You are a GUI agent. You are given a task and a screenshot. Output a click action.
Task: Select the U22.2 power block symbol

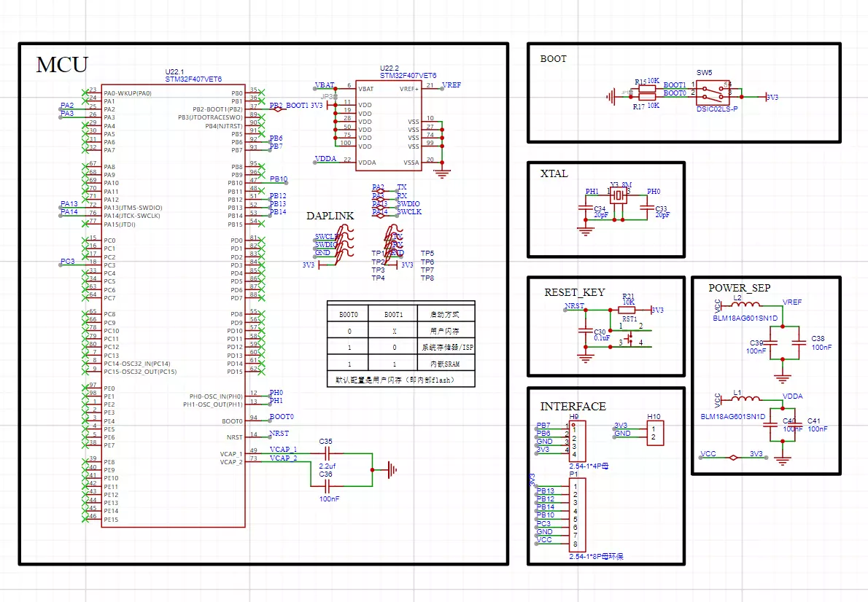[x=387, y=125]
